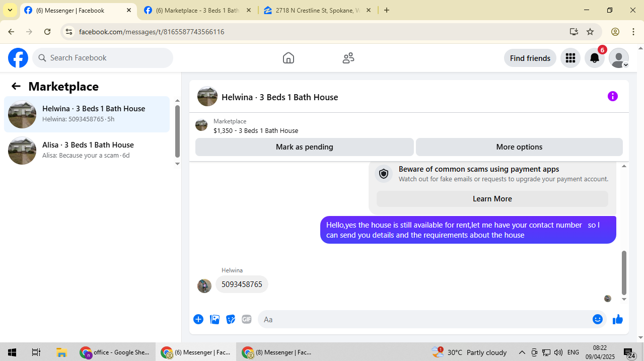Send a thumbs-up like

coord(618,319)
